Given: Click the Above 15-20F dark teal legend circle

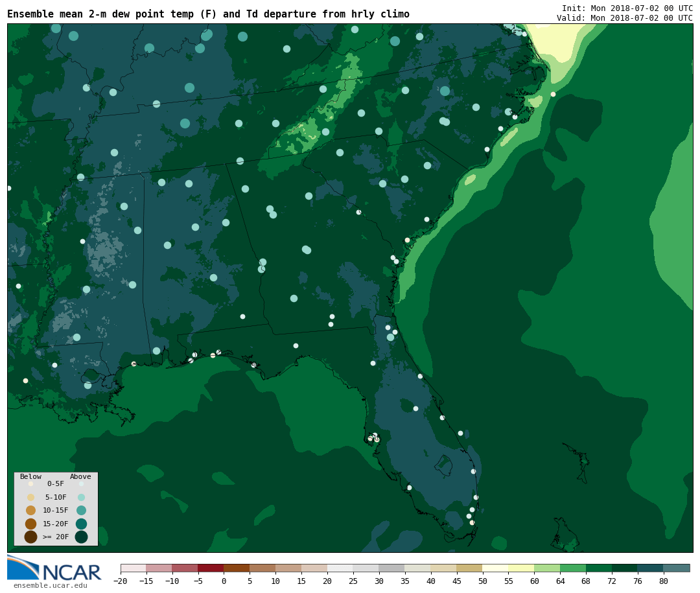Looking at the screenshot, I should [81, 524].
